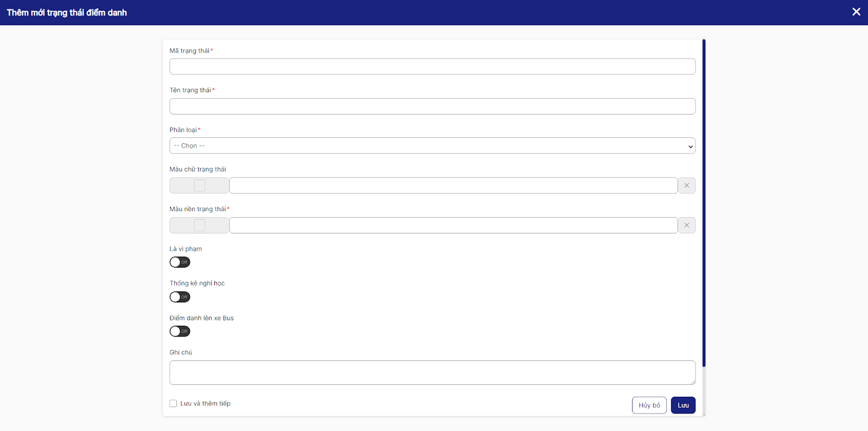
Task: Click into the Tên trạng thái field
Action: pyautogui.click(x=432, y=106)
